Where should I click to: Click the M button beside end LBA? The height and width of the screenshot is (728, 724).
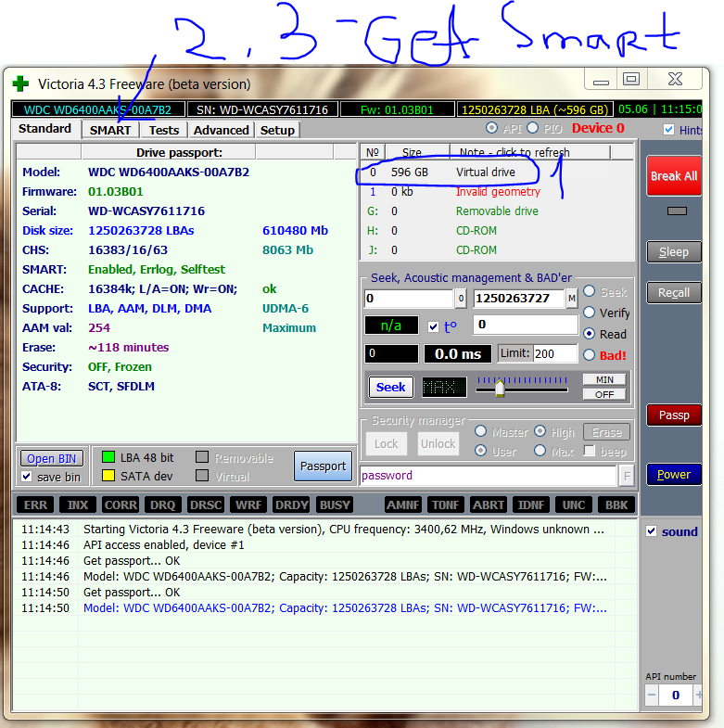pyautogui.click(x=572, y=299)
